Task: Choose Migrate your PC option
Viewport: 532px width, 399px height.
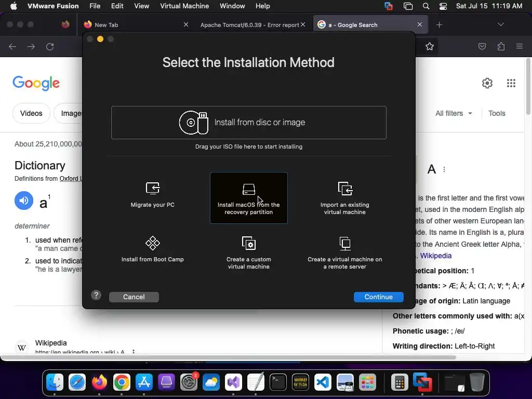Action: click(153, 195)
